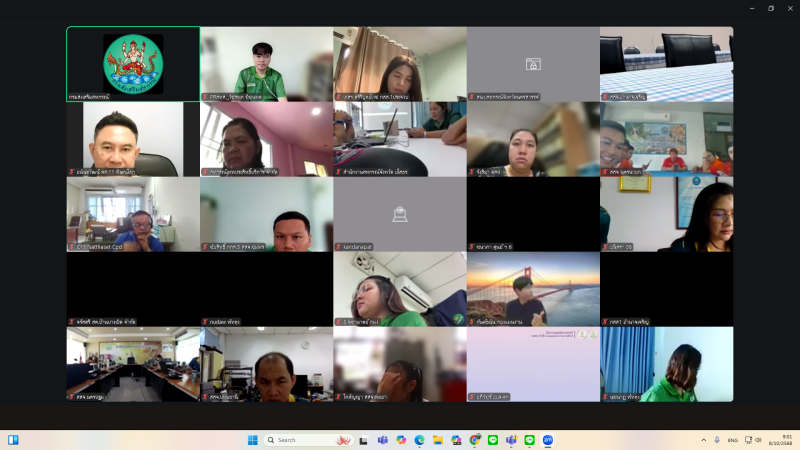Expand the hidden system tray icons

tap(704, 440)
